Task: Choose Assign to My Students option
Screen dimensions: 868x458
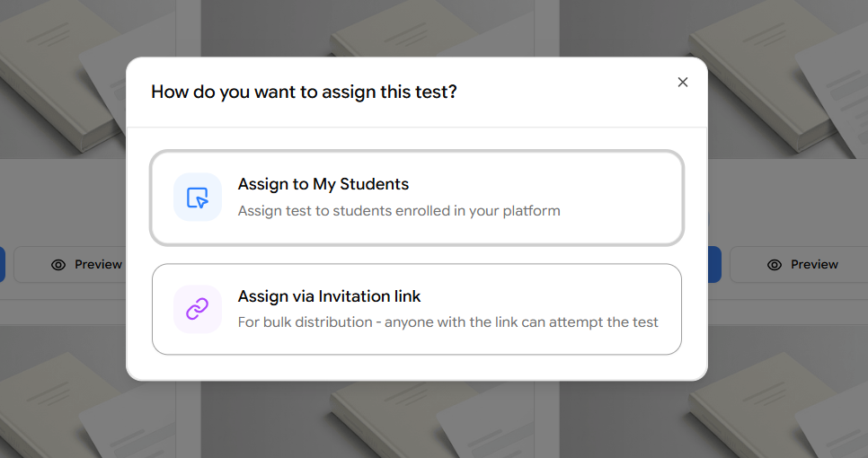Action: tap(417, 198)
